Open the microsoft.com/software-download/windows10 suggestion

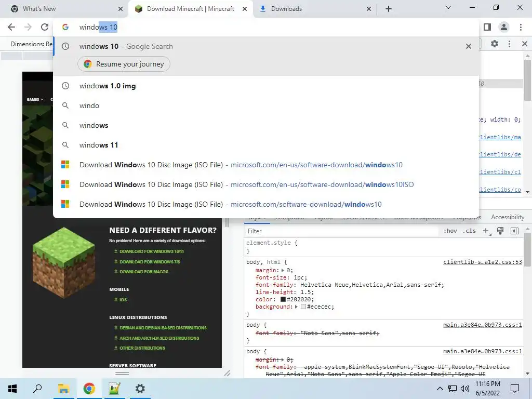tap(266, 204)
